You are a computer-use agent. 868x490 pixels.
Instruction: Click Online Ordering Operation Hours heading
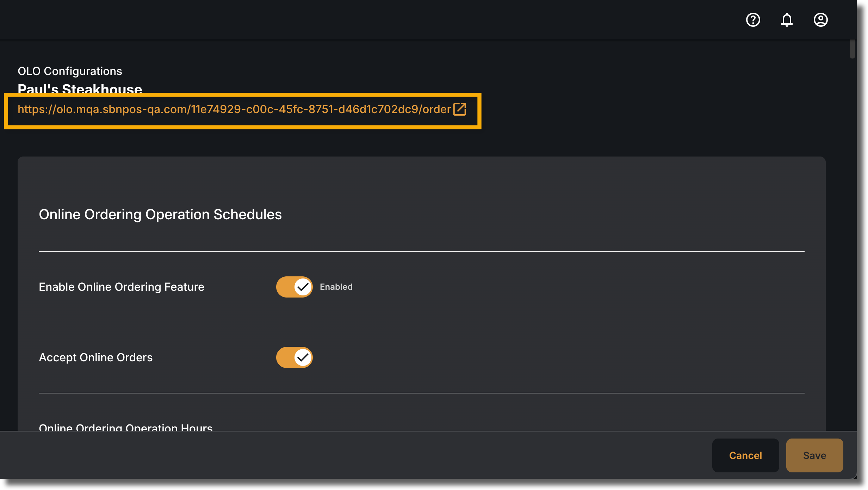126,427
